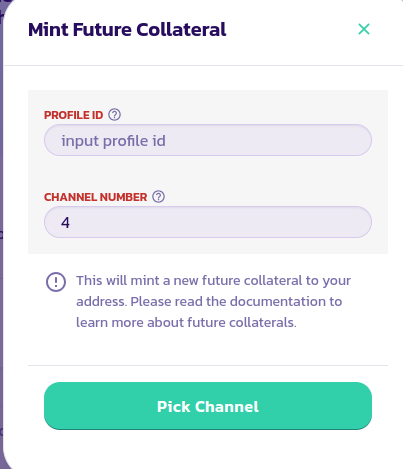Focus the Channel Number input field
Viewport: 403px width, 469px height.
pos(208,222)
